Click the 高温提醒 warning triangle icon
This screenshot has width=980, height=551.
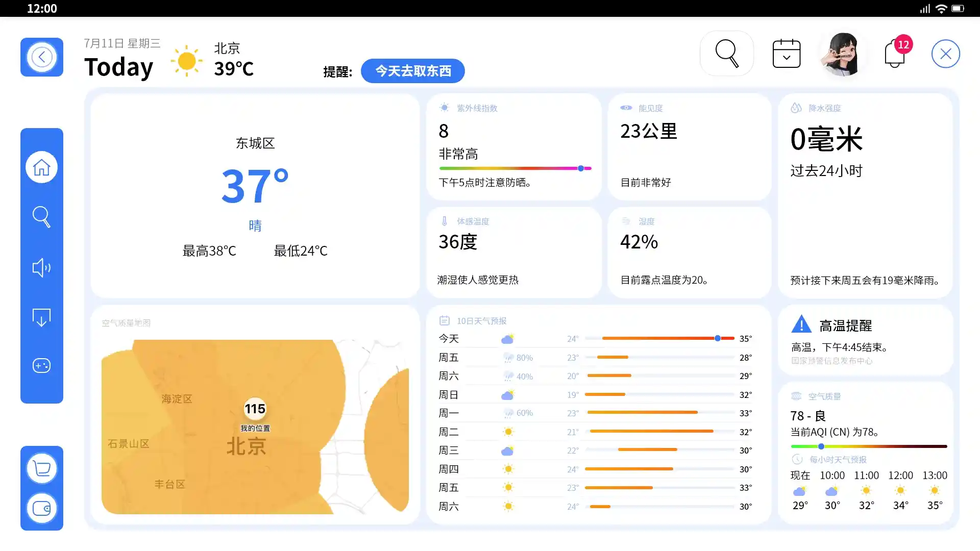coord(801,324)
